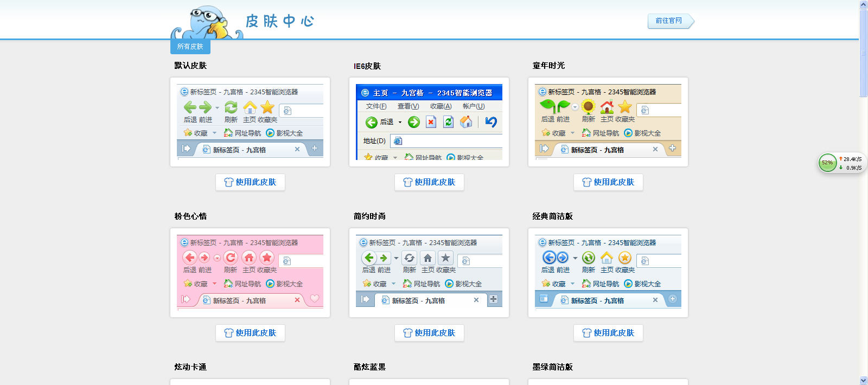The height and width of the screenshot is (385, 868).
Task: Click the favorites star in 默认皮肤 preview
Action: (x=267, y=107)
